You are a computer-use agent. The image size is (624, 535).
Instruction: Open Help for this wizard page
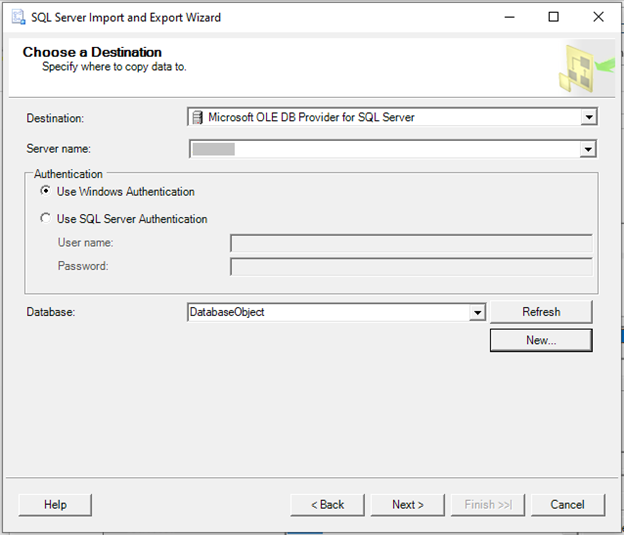[55, 505]
